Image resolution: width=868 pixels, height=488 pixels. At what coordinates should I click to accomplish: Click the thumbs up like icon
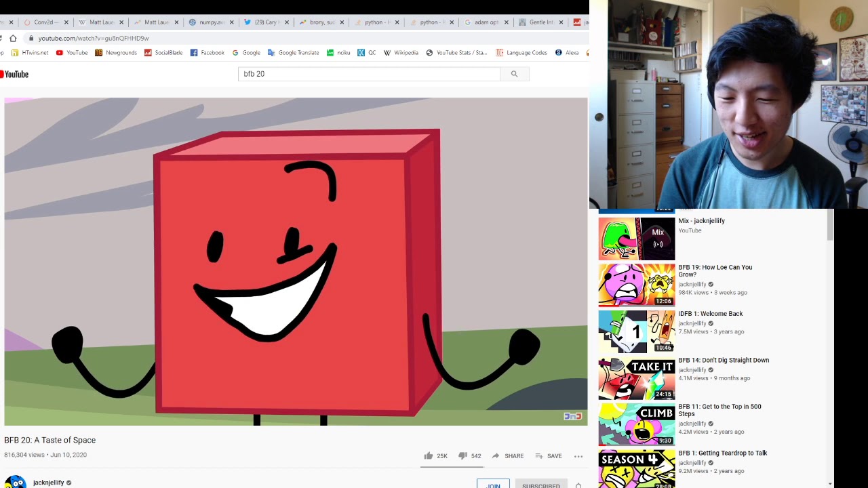coord(428,455)
